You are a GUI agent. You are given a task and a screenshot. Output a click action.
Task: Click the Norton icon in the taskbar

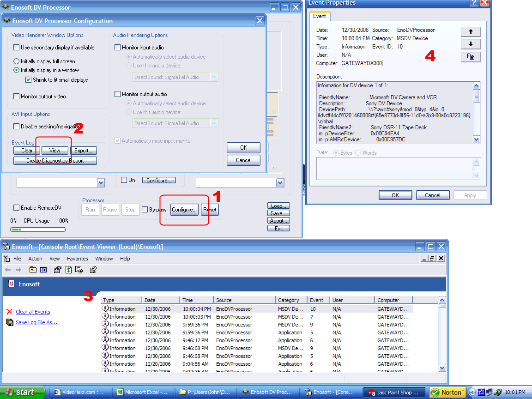click(x=447, y=393)
